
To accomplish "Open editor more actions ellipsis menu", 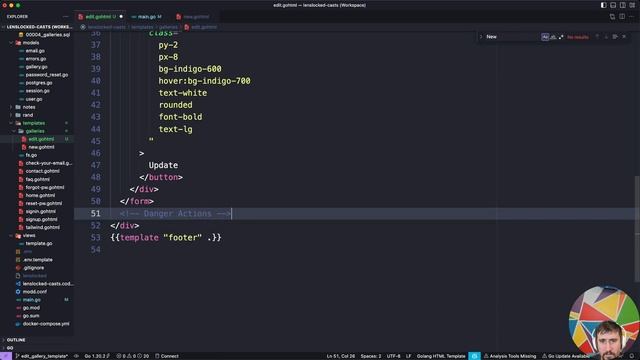I will coord(631,17).
